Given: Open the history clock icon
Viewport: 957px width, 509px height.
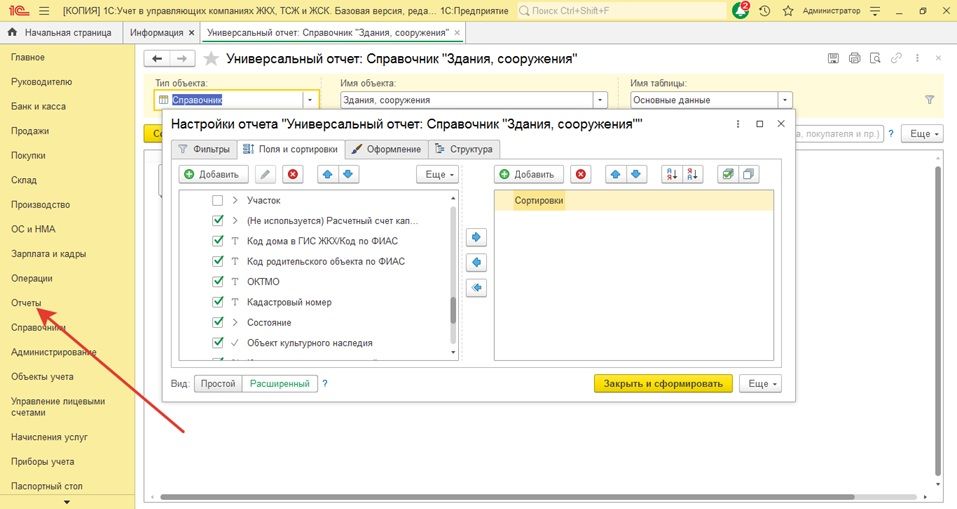Looking at the screenshot, I should (765, 10).
